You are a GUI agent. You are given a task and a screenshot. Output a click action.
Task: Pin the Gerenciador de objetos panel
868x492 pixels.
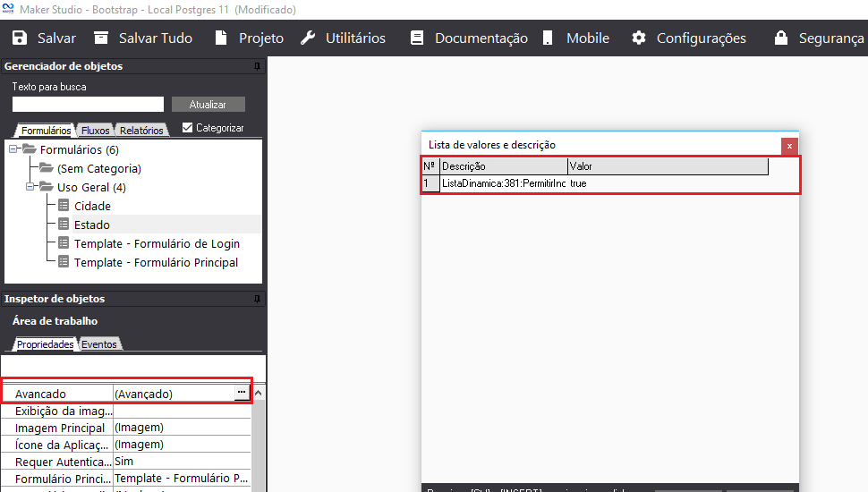click(257, 66)
